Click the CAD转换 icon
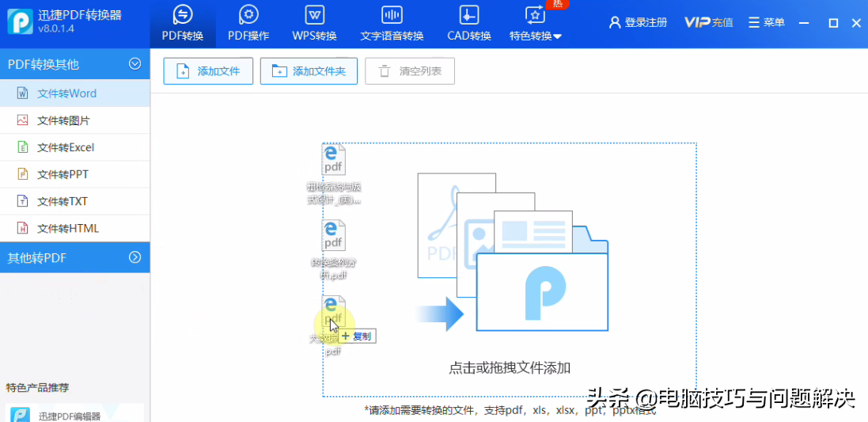 [469, 13]
